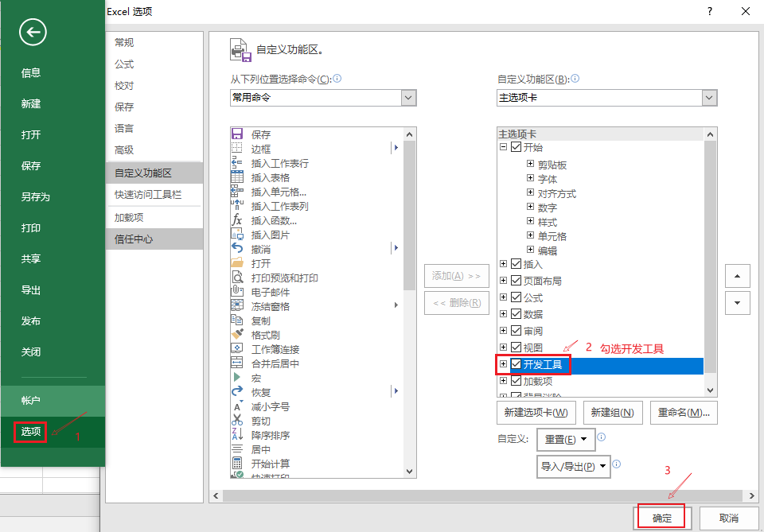Expand the 开发工具 tree node
The height and width of the screenshot is (532, 764).
pos(503,364)
